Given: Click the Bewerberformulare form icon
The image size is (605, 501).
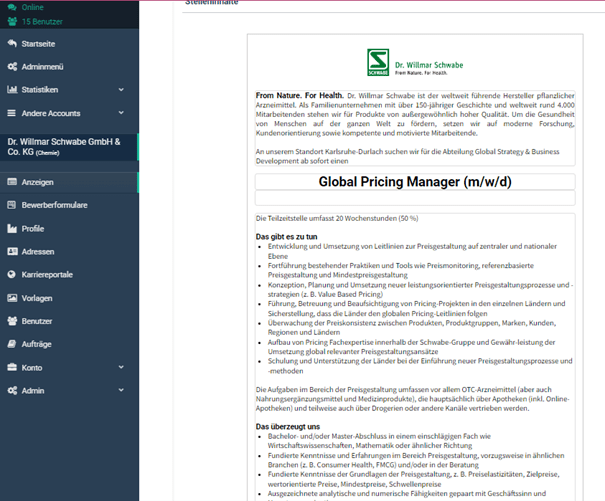Looking at the screenshot, I should [x=12, y=206].
